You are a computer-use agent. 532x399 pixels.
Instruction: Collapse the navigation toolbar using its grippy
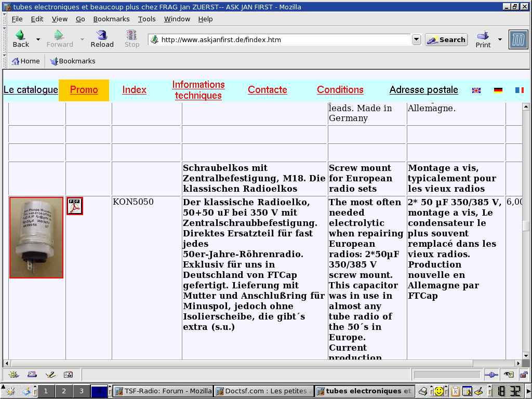pos(4,39)
